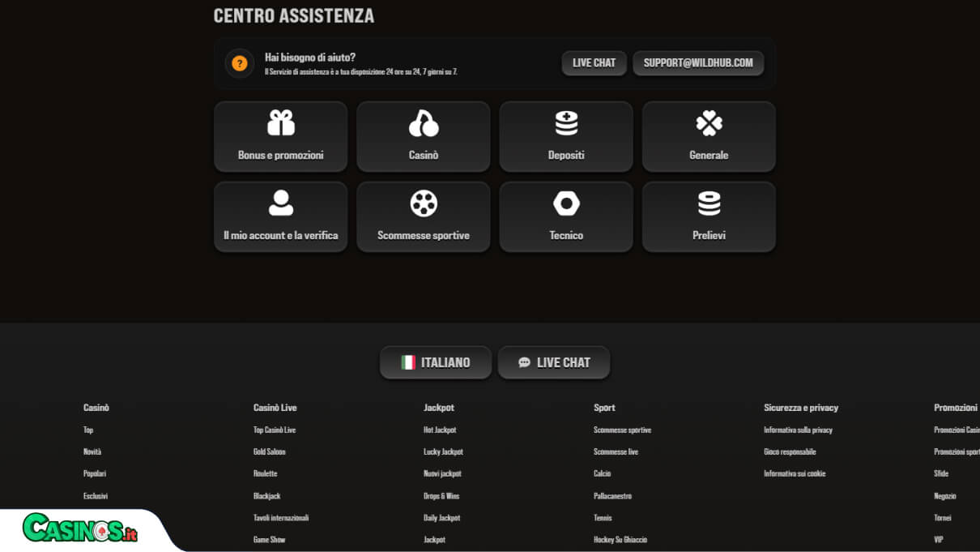Viewport: 980px width, 552px height.
Task: Open the Roulette footer link
Action: coord(266,473)
